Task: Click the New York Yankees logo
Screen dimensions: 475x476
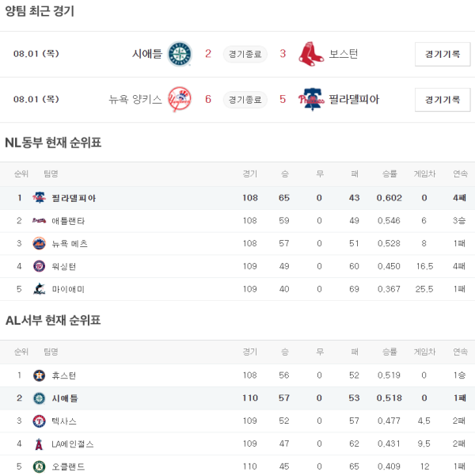Action: coord(180,100)
